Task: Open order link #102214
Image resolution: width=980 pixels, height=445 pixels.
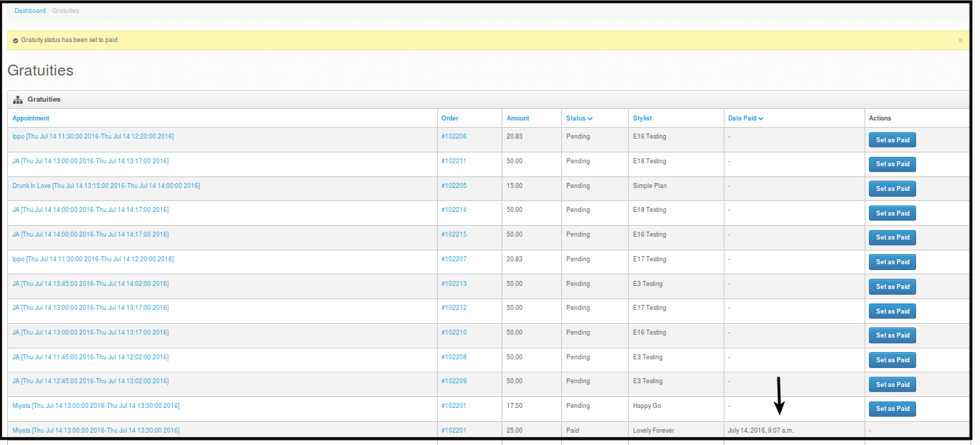Action: (454, 210)
